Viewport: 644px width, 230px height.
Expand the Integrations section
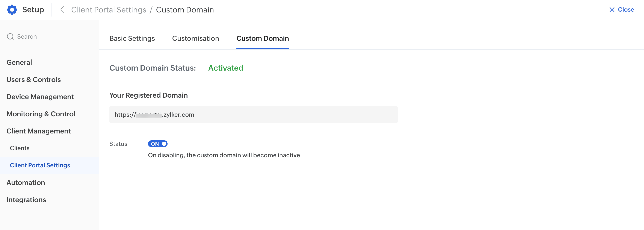[26, 200]
